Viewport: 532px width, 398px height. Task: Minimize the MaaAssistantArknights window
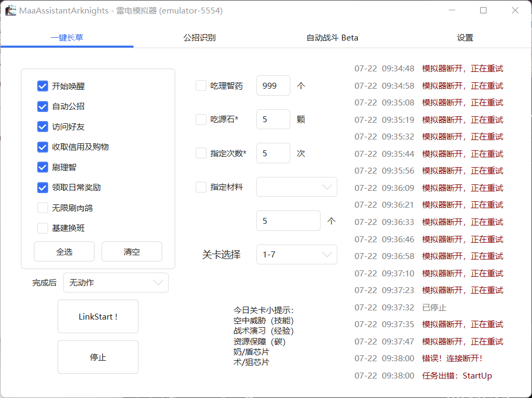(452, 10)
